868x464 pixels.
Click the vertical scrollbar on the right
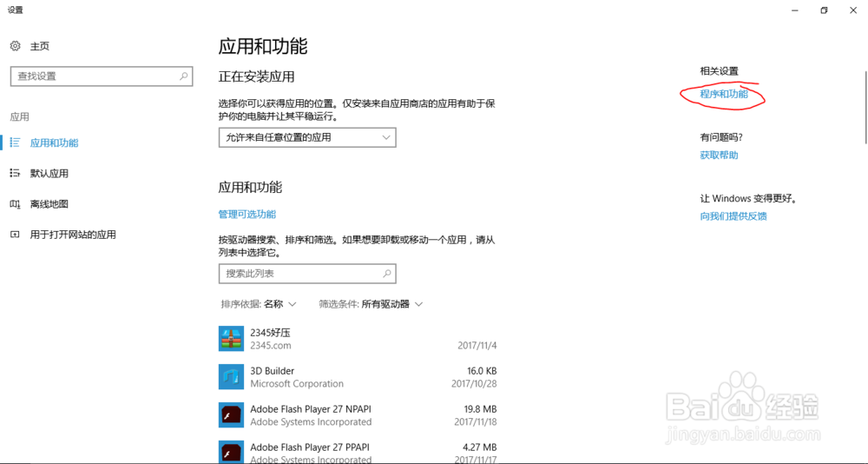click(865, 108)
